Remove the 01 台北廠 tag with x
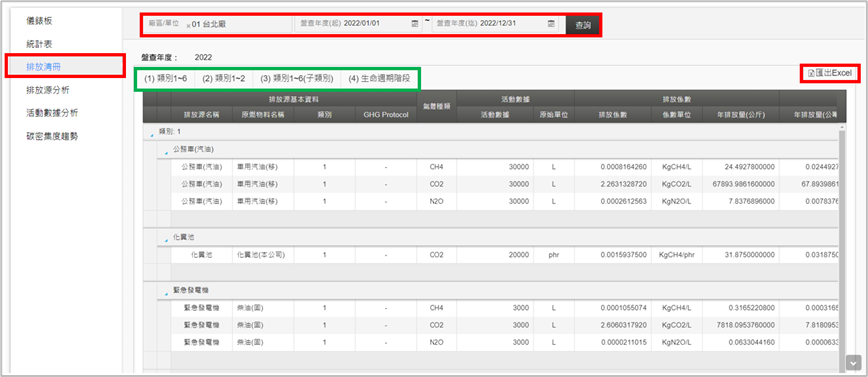The width and height of the screenshot is (868, 377). (188, 25)
